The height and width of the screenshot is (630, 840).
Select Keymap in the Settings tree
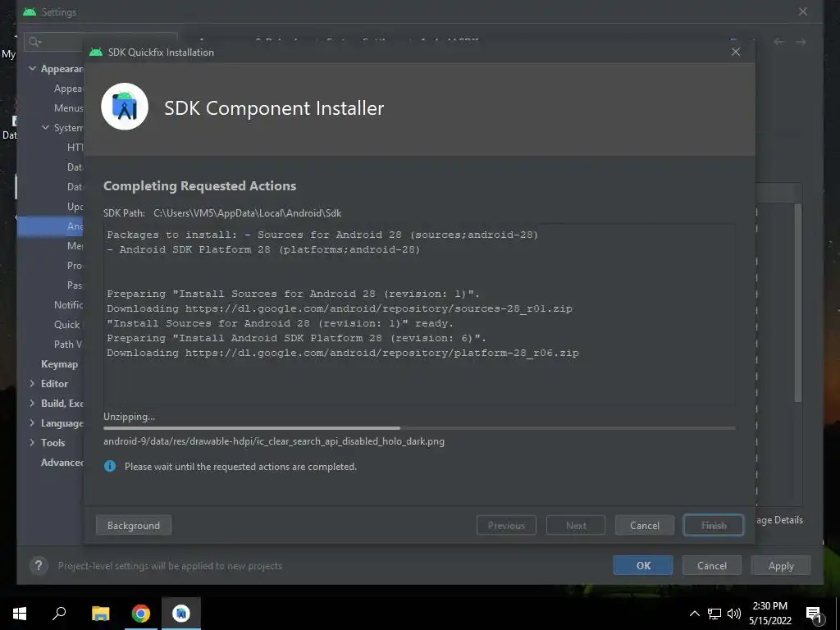[59, 363]
